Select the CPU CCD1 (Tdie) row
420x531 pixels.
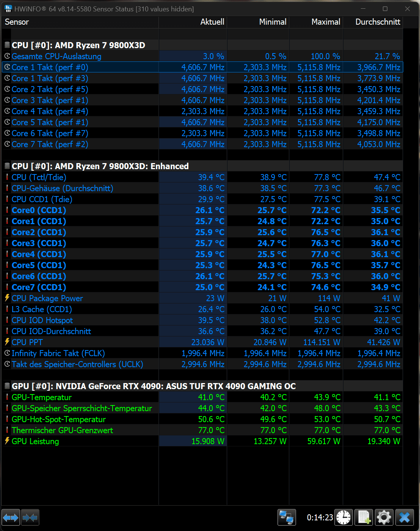pos(202,199)
